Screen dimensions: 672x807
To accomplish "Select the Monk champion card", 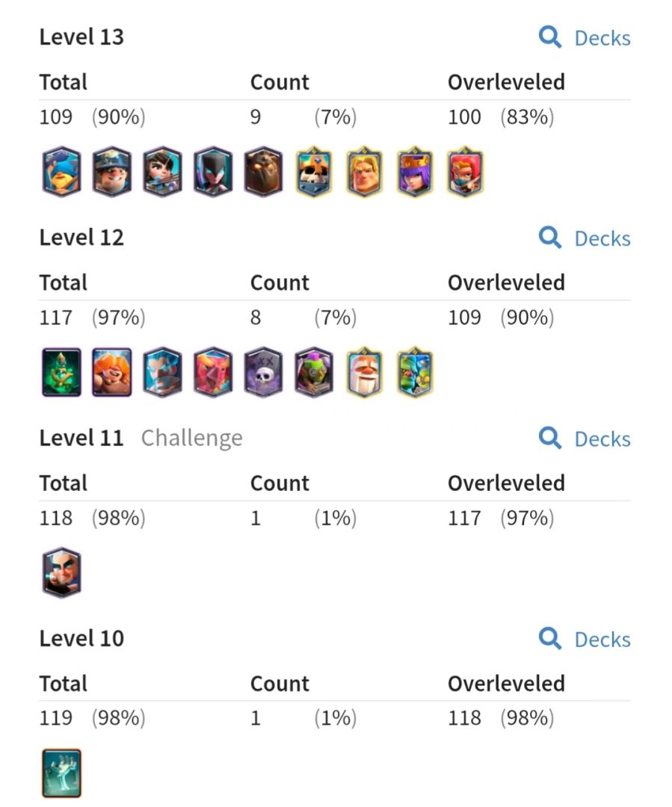I will coord(364,372).
